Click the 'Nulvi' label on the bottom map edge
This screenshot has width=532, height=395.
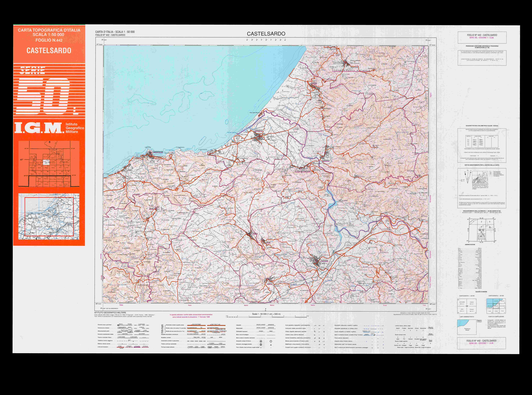(190, 305)
